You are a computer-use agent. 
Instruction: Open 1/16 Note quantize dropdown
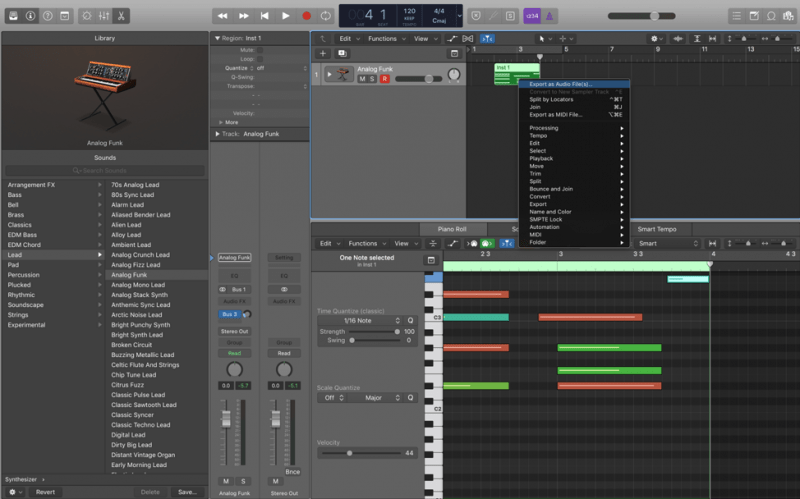click(360, 320)
